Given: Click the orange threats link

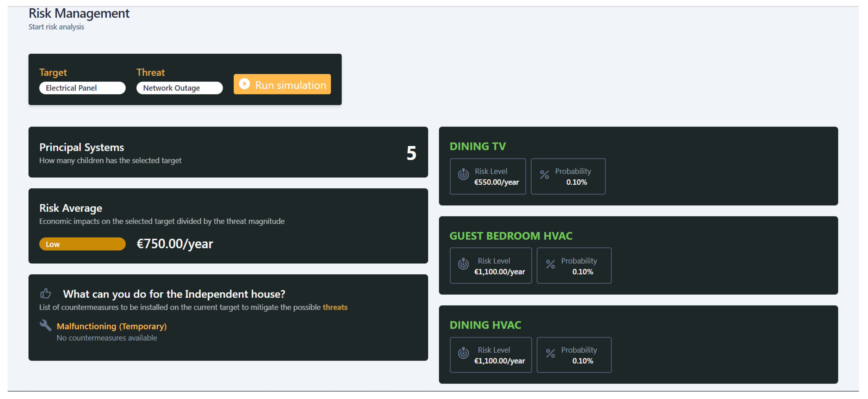Looking at the screenshot, I should click(335, 307).
